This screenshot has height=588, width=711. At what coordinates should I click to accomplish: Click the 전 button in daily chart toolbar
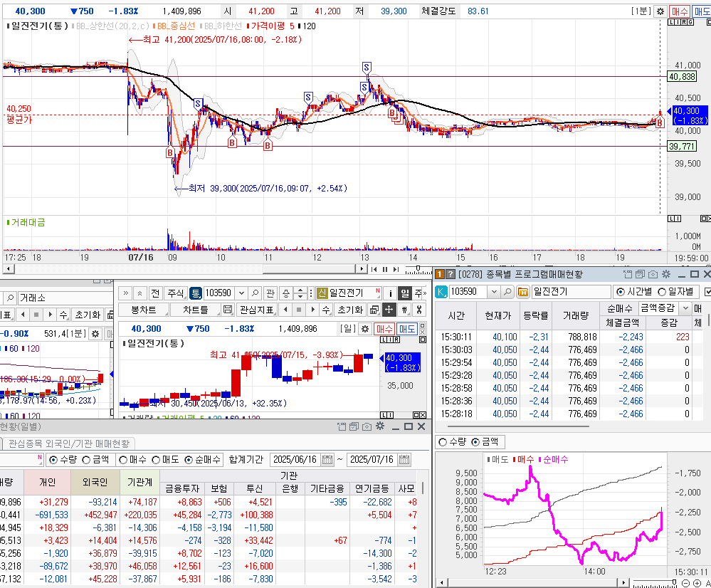pos(155,293)
